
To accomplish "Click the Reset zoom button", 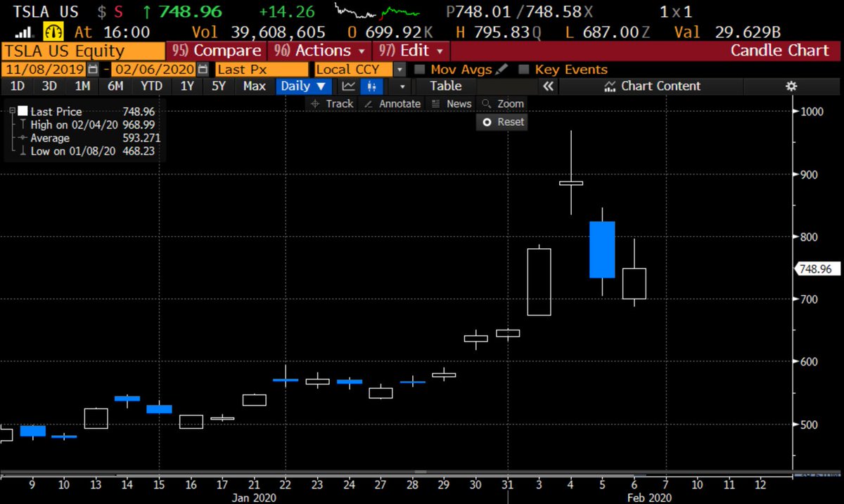I will click(x=502, y=122).
